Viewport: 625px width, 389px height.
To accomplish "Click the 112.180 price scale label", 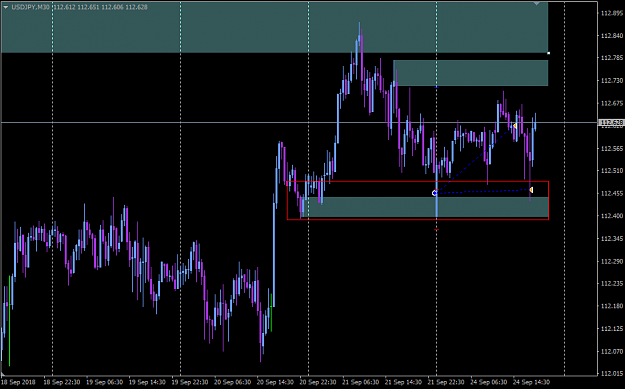I will tap(611, 306).
